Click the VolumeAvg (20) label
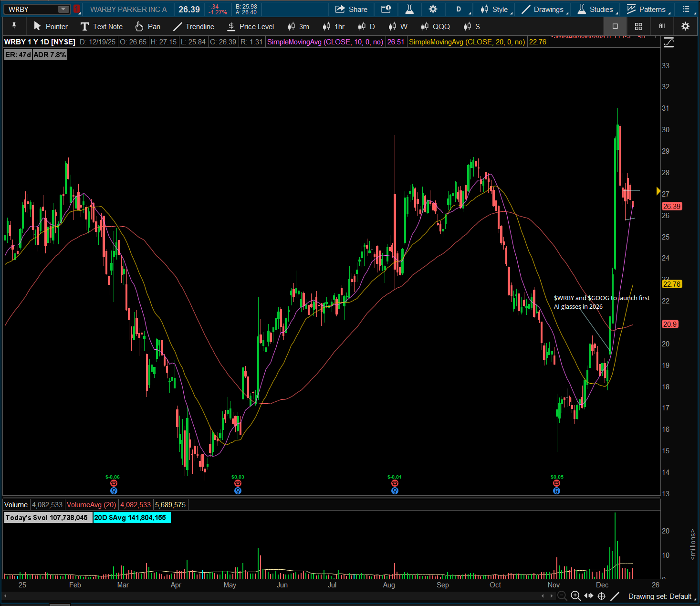The width and height of the screenshot is (700, 606). tap(92, 505)
